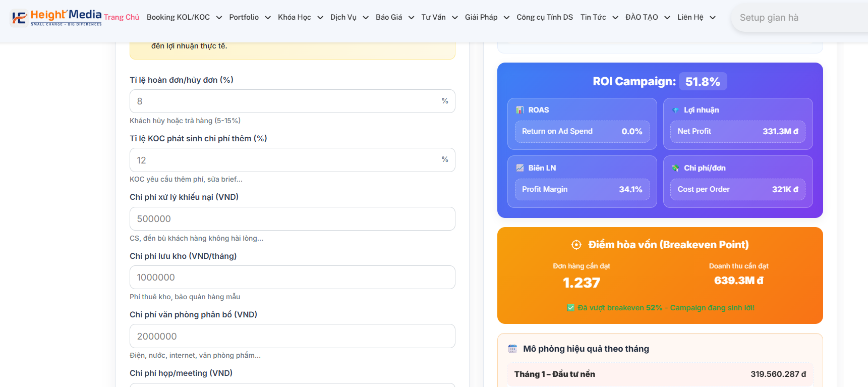The width and height of the screenshot is (868, 387).
Task: Expand the Tin Tức dropdown arrow
Action: pos(615,18)
